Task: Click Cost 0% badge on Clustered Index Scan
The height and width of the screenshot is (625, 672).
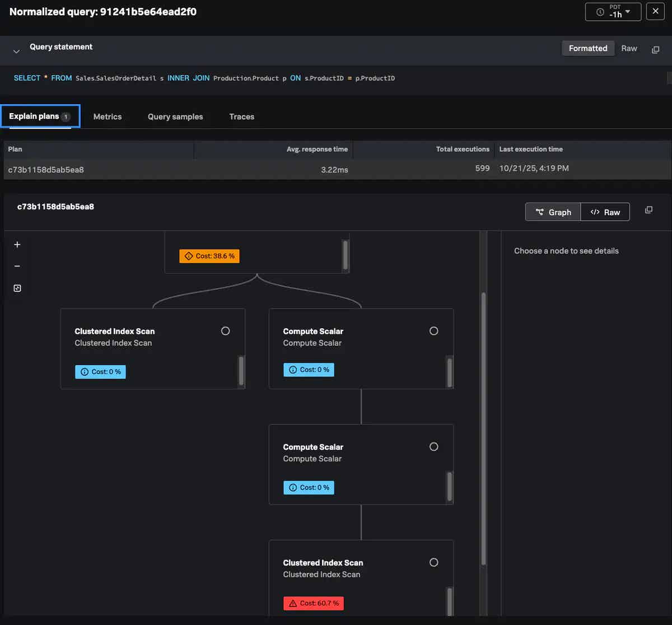Action: click(x=101, y=372)
